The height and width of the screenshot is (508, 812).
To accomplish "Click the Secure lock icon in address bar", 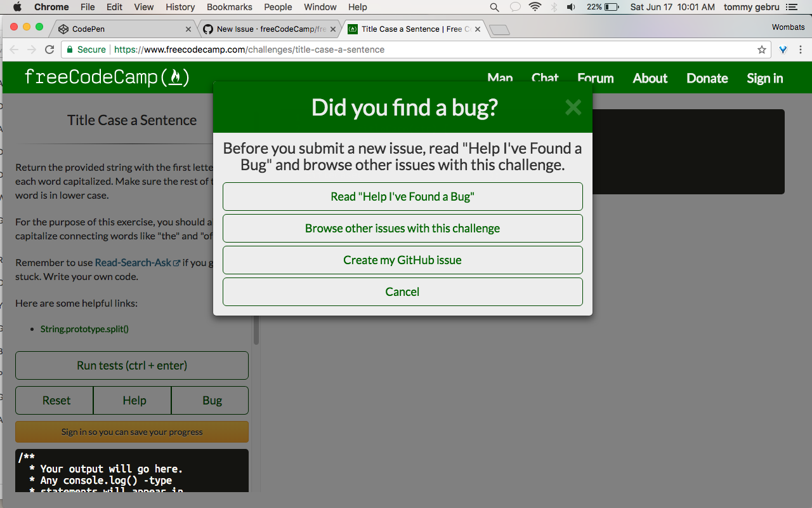I will pos(70,49).
